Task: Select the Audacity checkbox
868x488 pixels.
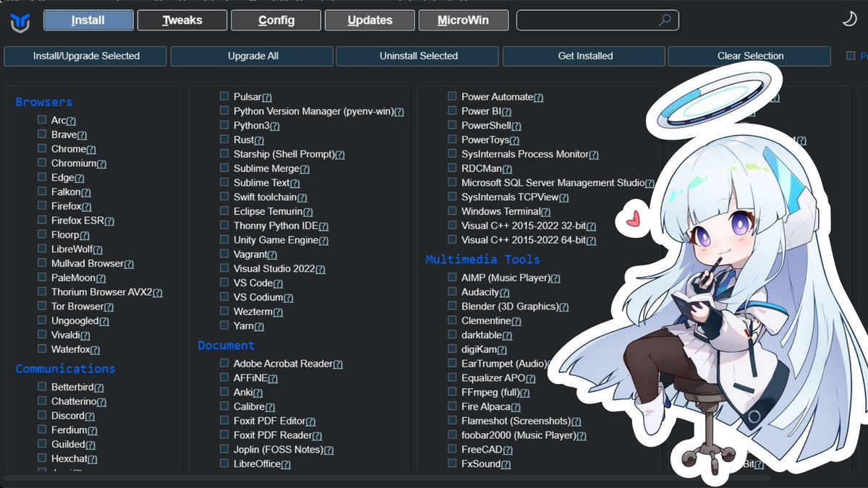Action: point(452,291)
